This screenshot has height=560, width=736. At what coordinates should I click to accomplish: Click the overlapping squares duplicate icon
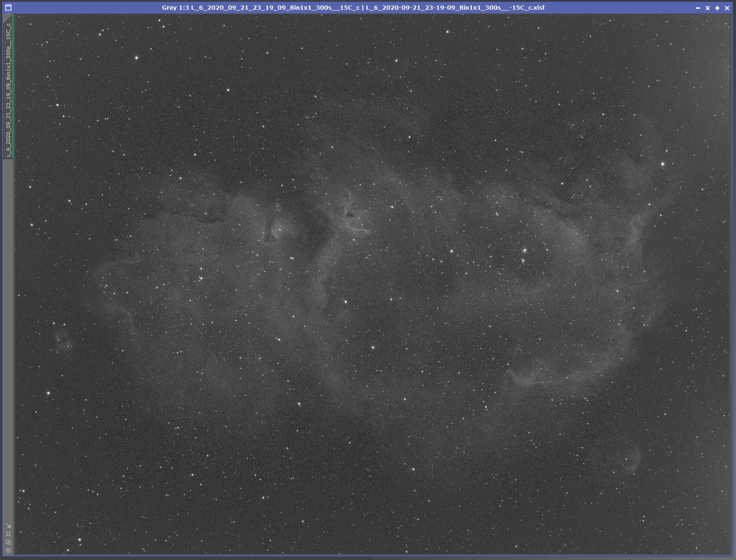coord(8,542)
